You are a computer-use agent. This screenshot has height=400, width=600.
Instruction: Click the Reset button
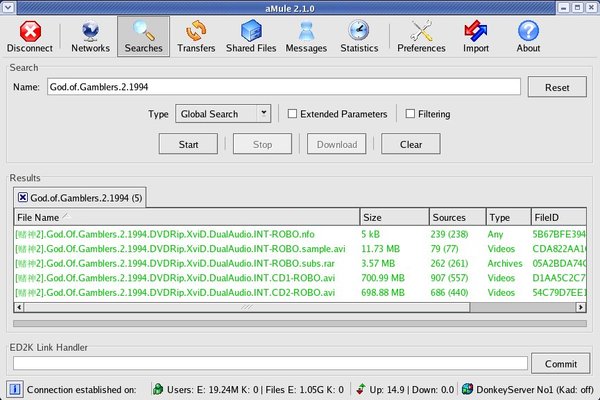click(x=557, y=87)
